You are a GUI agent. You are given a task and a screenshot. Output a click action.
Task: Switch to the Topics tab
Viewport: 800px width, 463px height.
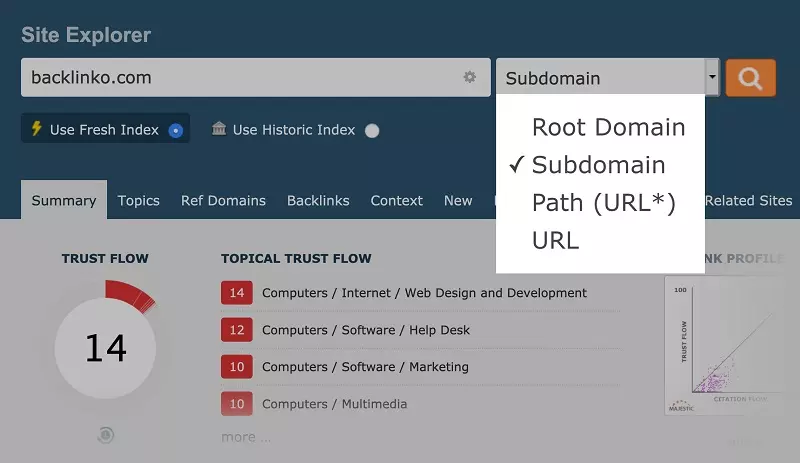point(138,200)
